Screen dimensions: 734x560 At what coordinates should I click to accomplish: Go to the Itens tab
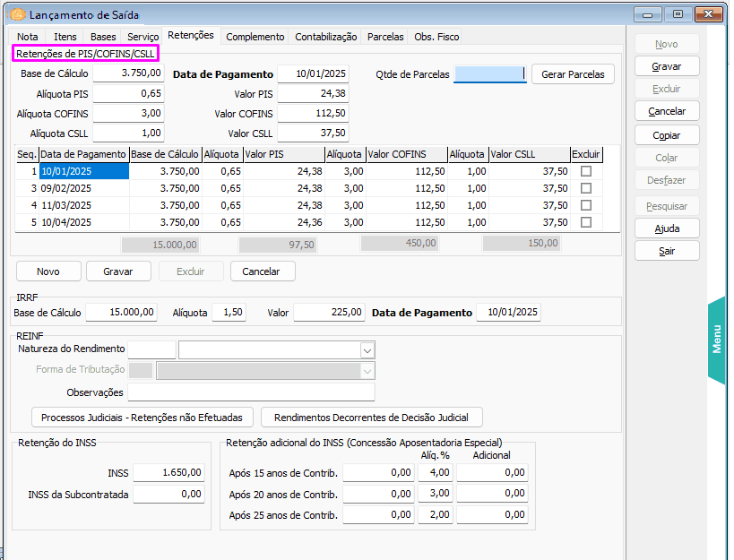pos(65,37)
